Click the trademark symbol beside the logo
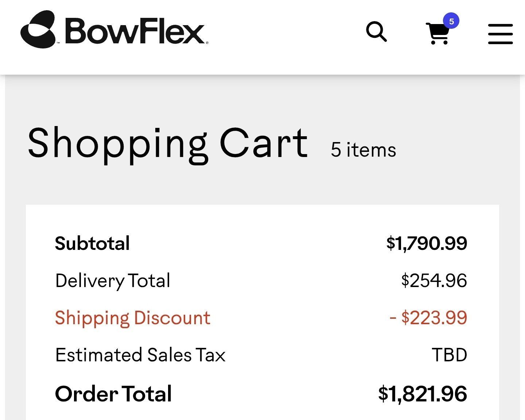This screenshot has width=525, height=420. pos(58,43)
